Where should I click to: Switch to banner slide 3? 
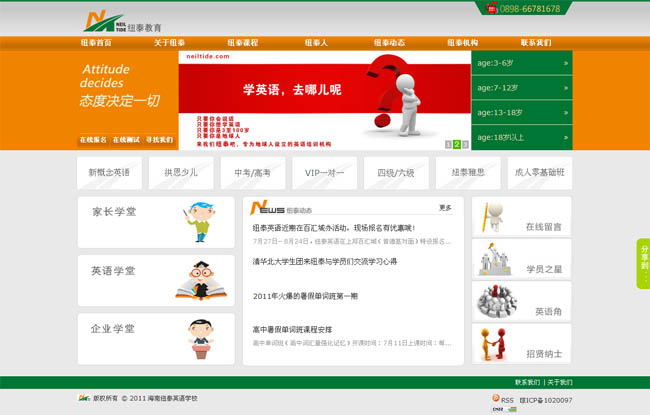tap(465, 144)
